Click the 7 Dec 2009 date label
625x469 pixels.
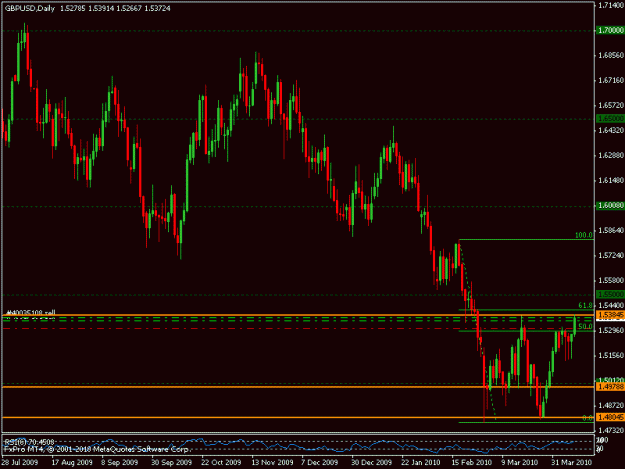tap(320, 463)
